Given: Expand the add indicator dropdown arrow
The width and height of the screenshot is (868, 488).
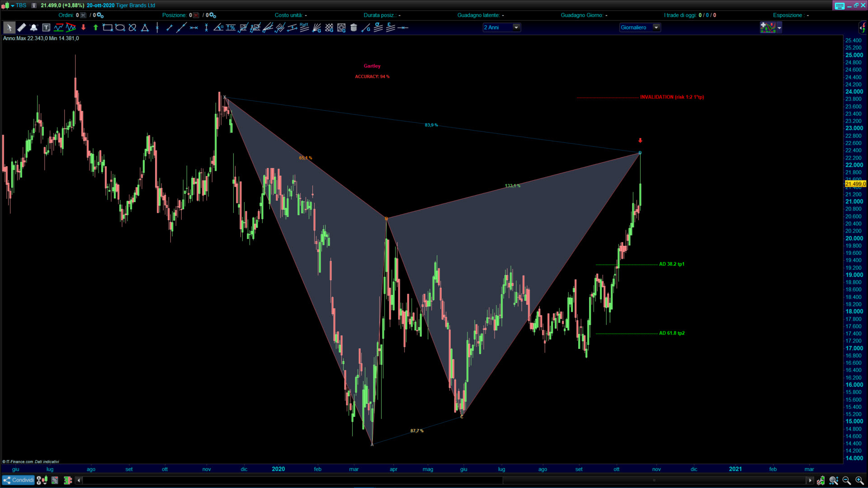Looking at the screenshot, I should click(x=779, y=28).
